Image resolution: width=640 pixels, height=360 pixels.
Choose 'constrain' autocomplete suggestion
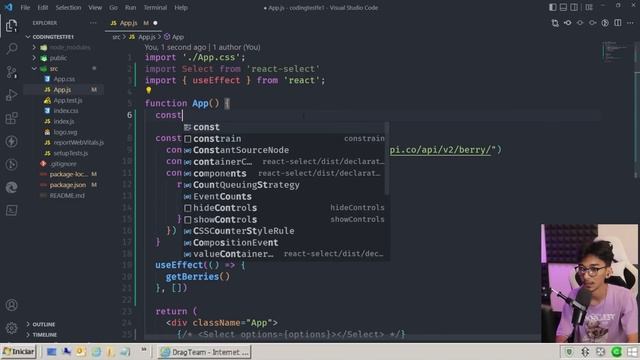284,139
